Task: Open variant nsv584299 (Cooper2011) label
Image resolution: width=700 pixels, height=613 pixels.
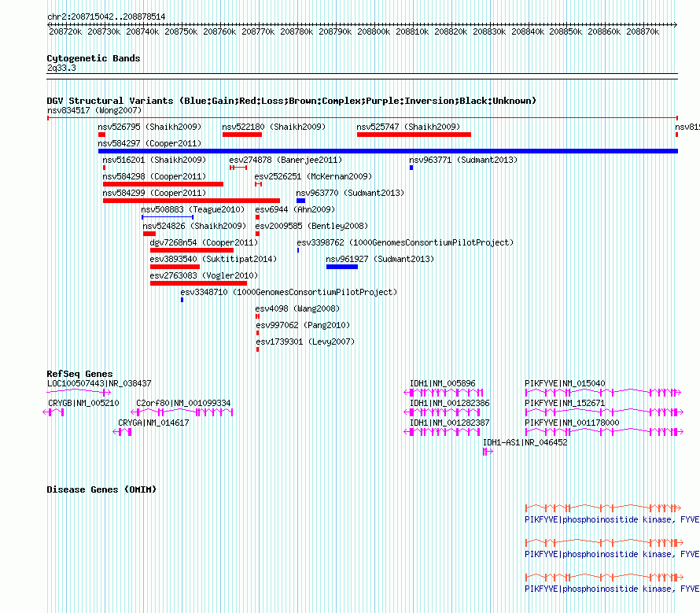Action: [154, 193]
